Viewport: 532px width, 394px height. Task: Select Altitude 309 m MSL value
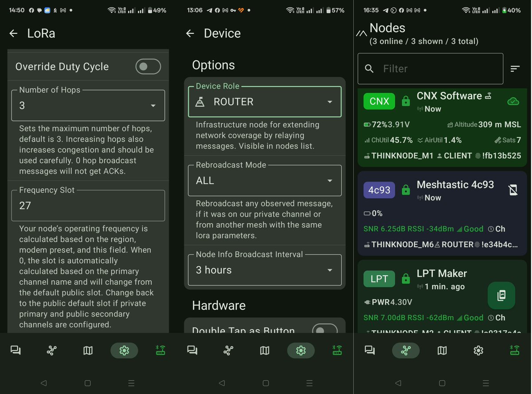(x=484, y=125)
